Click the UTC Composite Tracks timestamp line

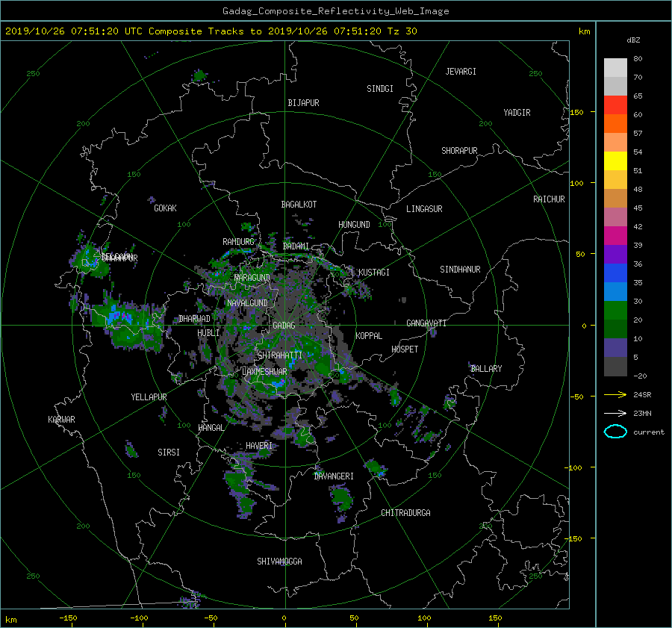click(x=211, y=31)
